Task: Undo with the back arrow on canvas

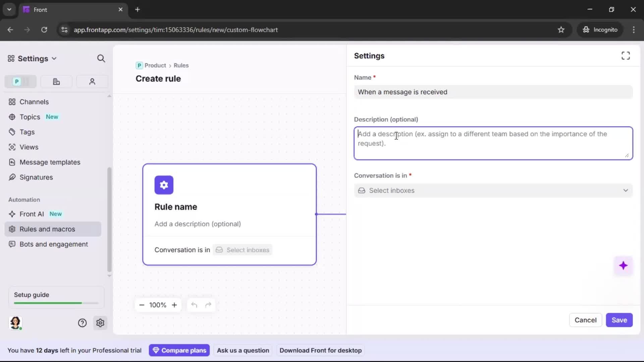Action: [194, 305]
